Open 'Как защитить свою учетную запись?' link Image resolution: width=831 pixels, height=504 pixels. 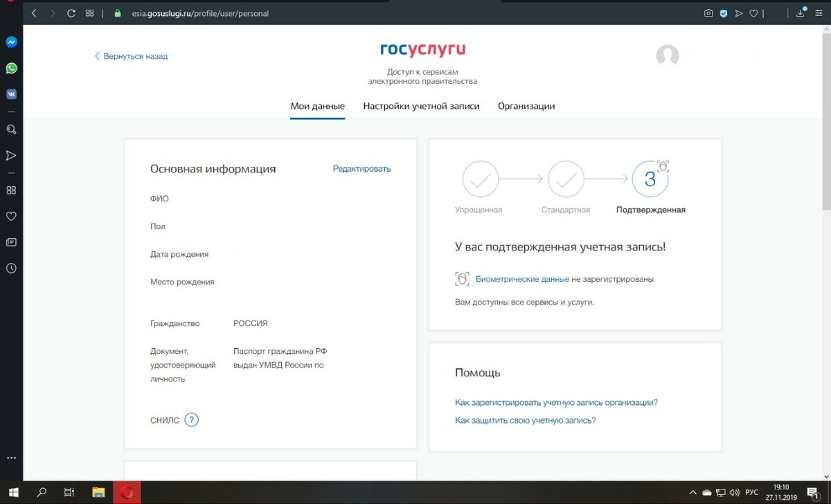[x=526, y=420]
